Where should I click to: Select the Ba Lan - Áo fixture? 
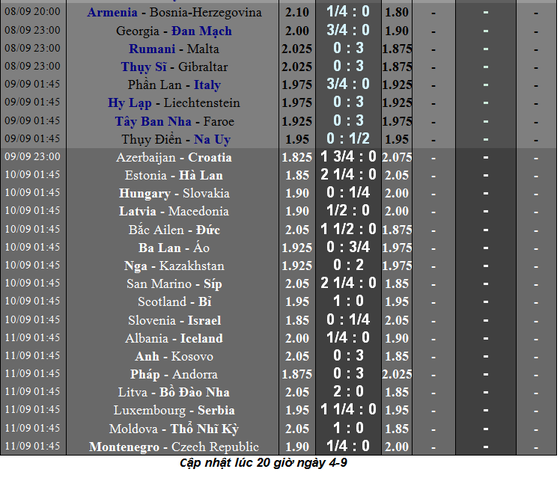[x=174, y=248]
